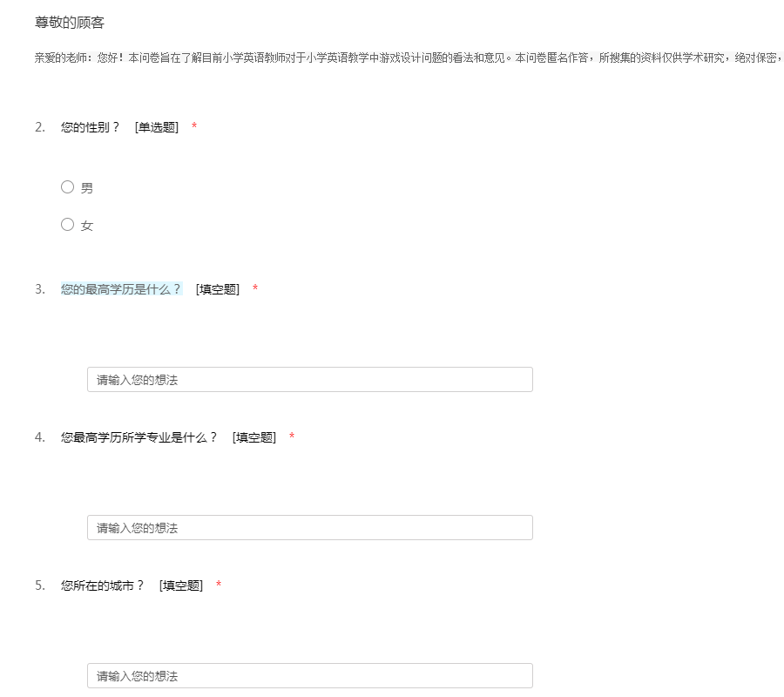
Task: Click the highlighted question 您的最高学历是什么？
Action: click(121, 289)
